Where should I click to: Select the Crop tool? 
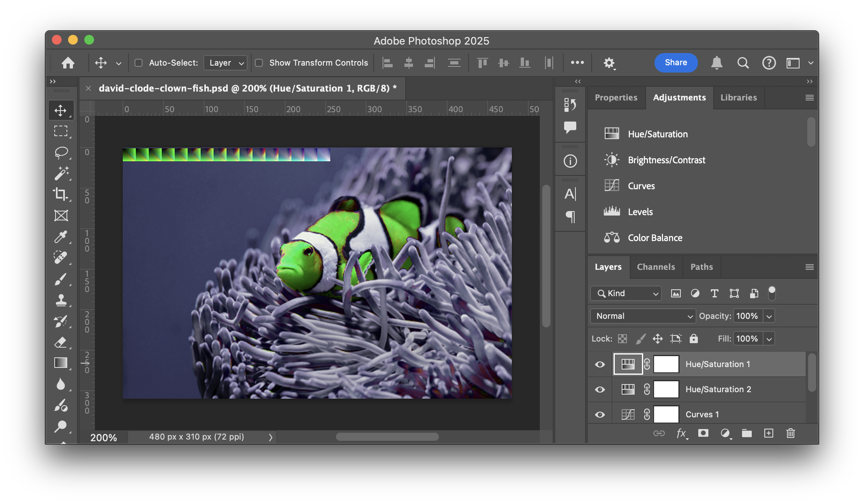(61, 194)
